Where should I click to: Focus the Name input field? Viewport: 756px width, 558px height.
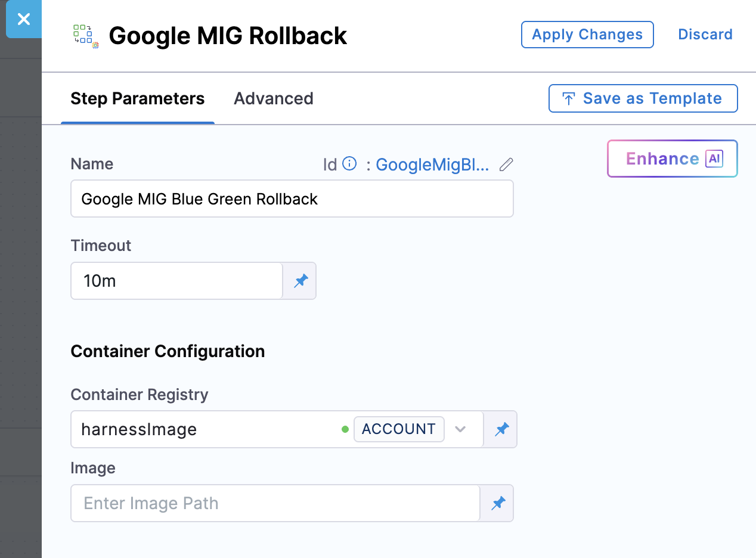click(292, 199)
